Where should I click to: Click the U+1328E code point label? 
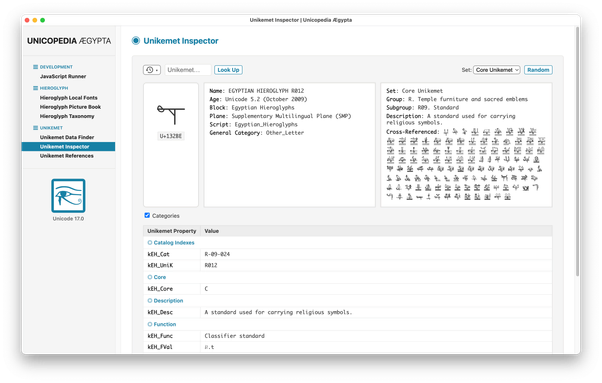[171, 136]
